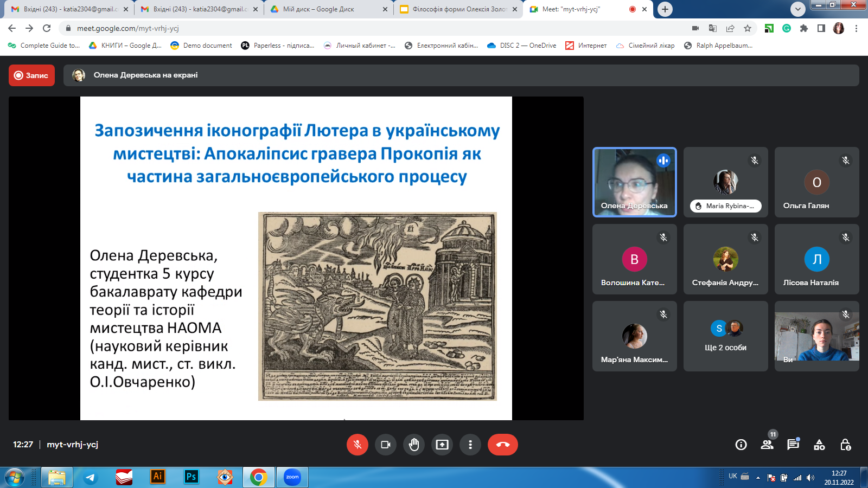Open present now screen share button
868x488 pixels.
[x=442, y=445]
